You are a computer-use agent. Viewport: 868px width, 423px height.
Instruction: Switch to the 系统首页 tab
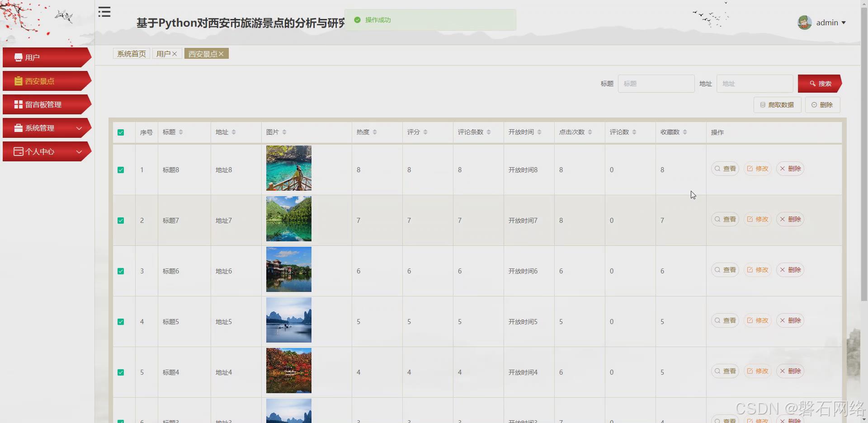(132, 54)
